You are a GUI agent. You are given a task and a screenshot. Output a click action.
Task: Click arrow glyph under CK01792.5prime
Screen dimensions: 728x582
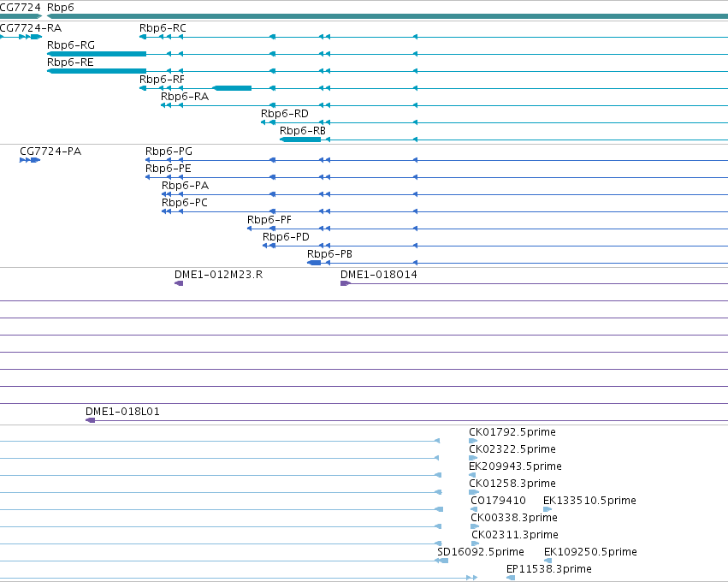473,441
